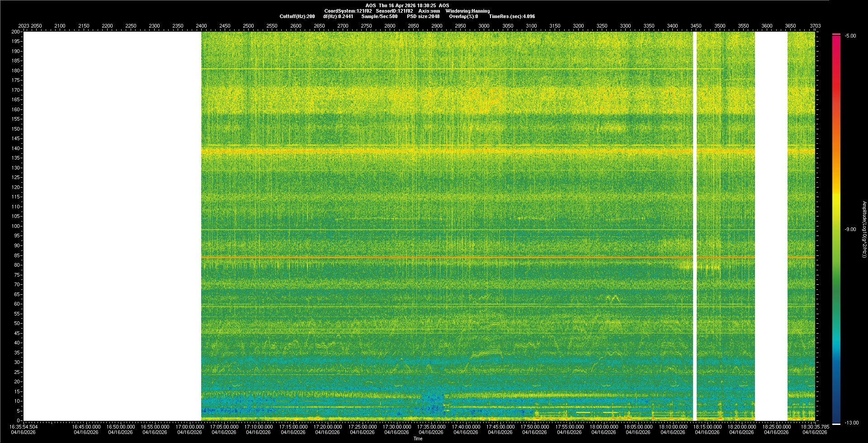The width and height of the screenshot is (868, 443).
Task: Click the Sample/Sec:500 header value
Action: pos(379,16)
